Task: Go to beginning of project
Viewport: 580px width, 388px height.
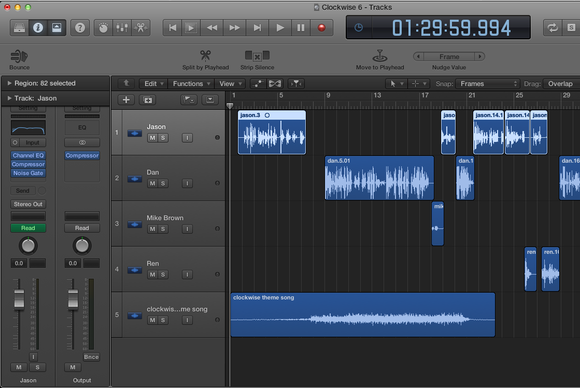Action: coord(172,28)
